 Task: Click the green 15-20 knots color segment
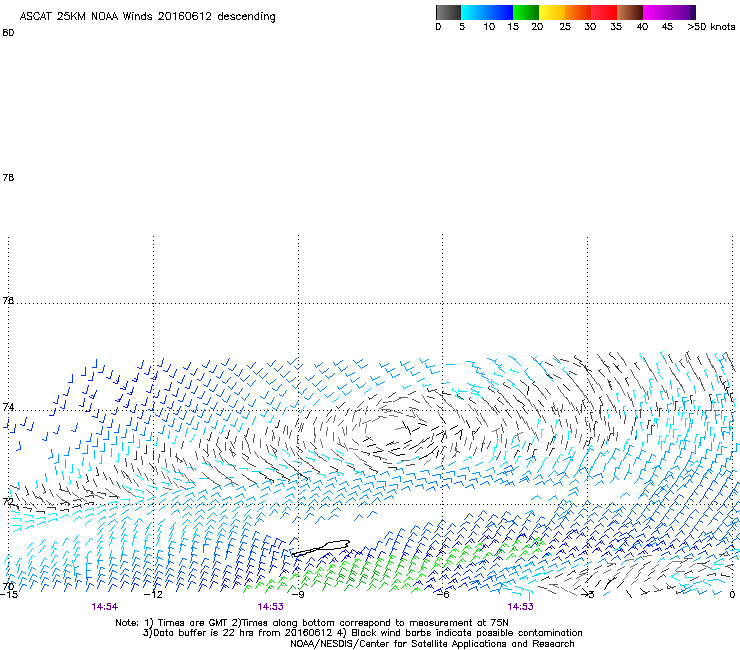(x=526, y=12)
